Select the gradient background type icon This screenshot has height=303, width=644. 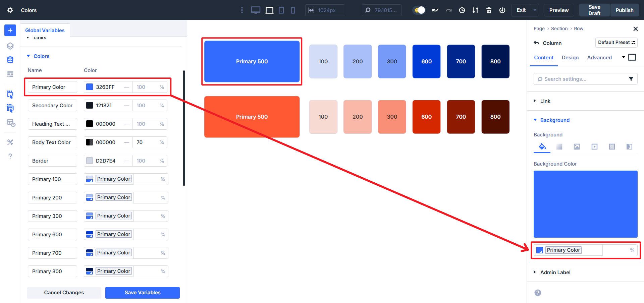coord(559,146)
